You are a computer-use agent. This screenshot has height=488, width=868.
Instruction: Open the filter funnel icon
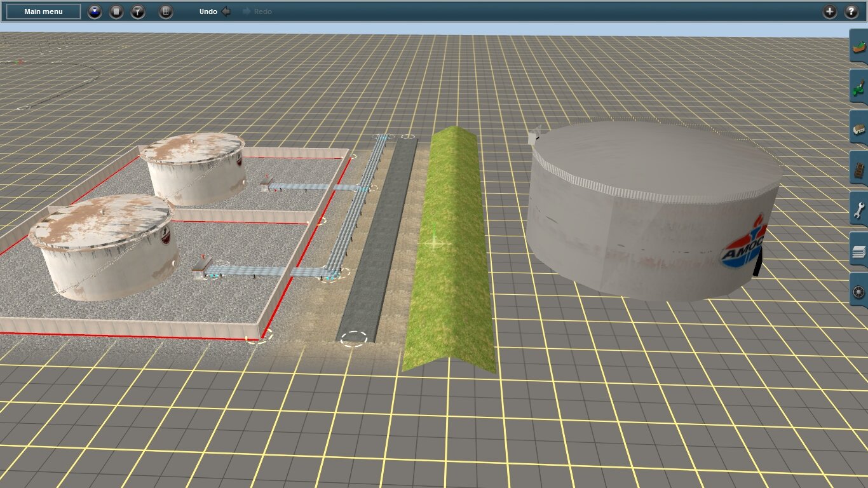click(138, 11)
